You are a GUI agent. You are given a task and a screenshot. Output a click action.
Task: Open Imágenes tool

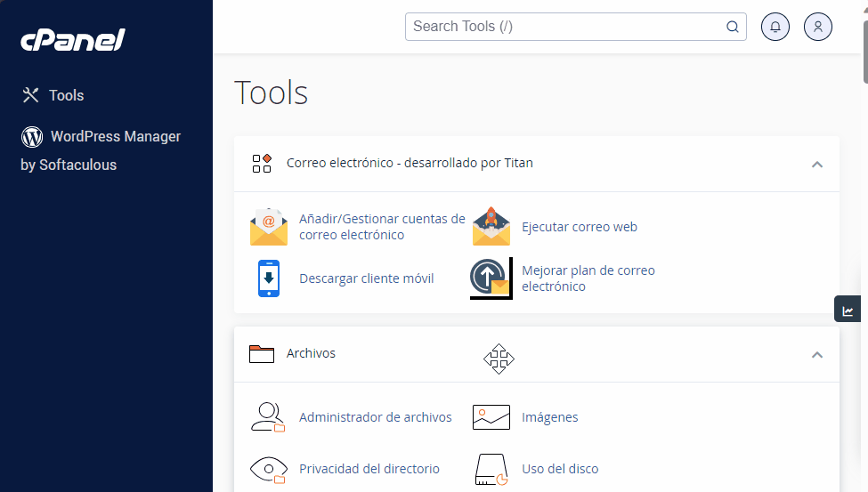point(549,417)
